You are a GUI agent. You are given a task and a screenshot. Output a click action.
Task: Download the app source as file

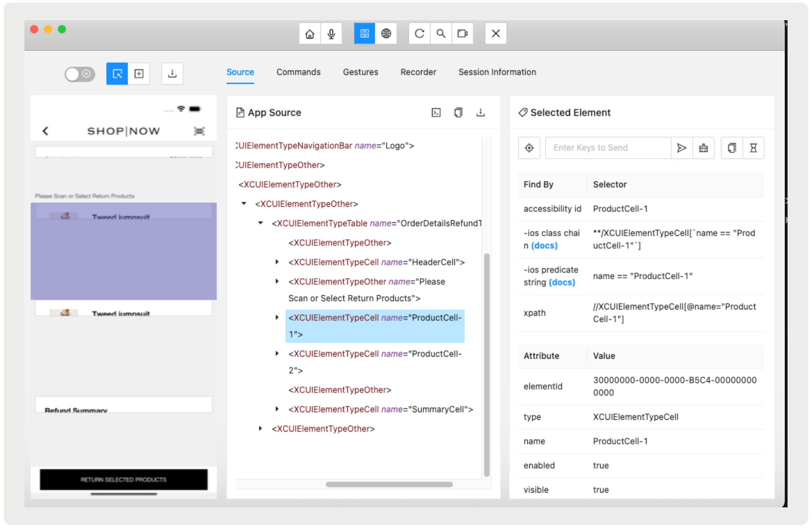coord(481,112)
